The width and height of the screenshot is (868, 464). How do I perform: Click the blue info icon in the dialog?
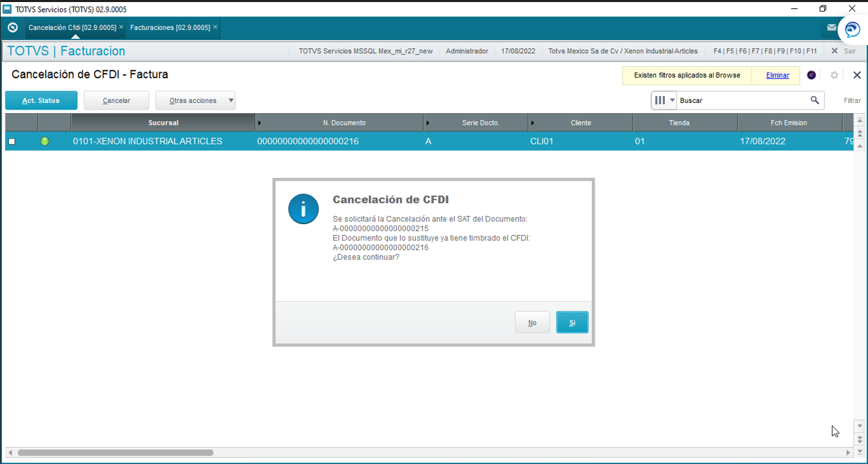(x=303, y=208)
